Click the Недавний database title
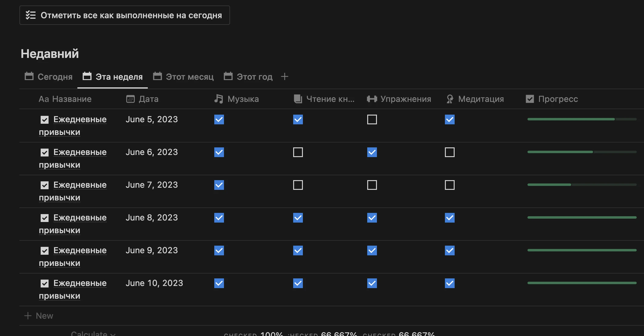 [x=50, y=54]
